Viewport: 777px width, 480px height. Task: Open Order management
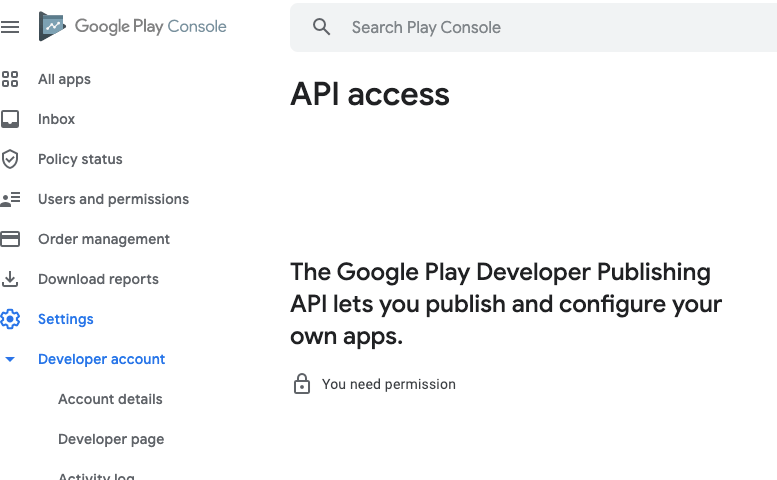point(104,239)
